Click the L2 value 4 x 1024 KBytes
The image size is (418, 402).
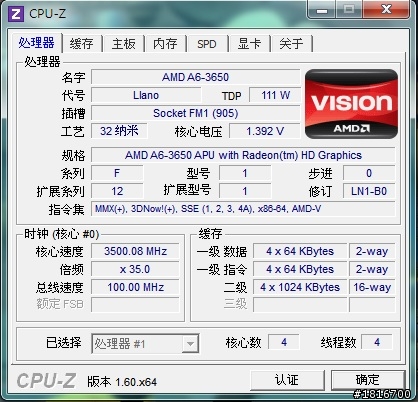coord(300,287)
